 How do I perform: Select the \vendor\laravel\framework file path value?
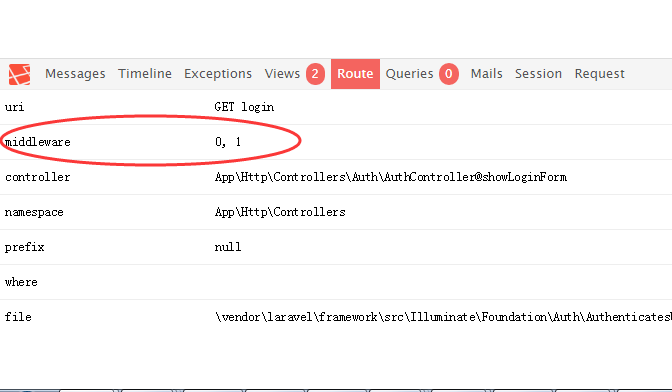click(443, 317)
